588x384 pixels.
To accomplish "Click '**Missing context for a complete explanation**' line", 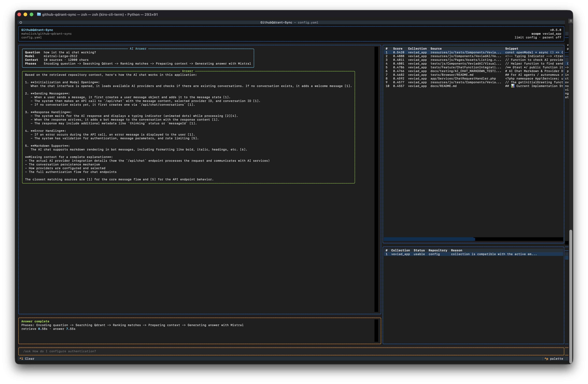I will (69, 157).
